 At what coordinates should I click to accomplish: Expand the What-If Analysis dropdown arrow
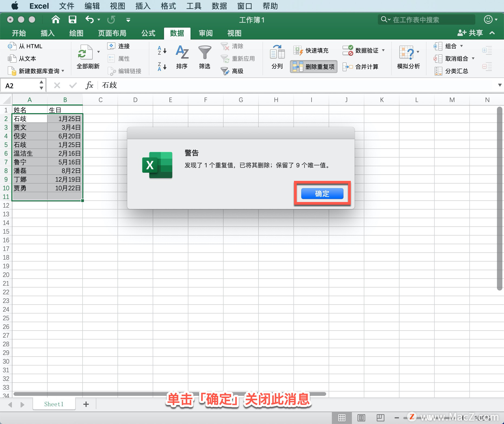pyautogui.click(x=418, y=52)
